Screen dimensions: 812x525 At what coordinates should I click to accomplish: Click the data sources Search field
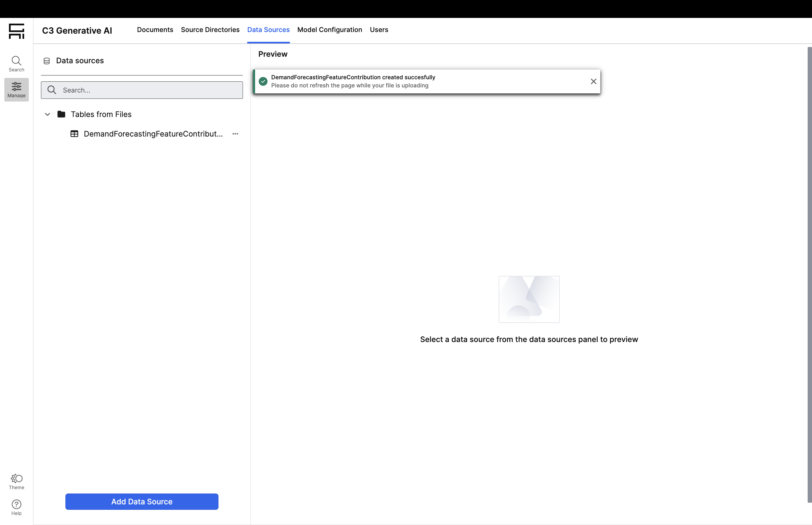pyautogui.click(x=150, y=90)
